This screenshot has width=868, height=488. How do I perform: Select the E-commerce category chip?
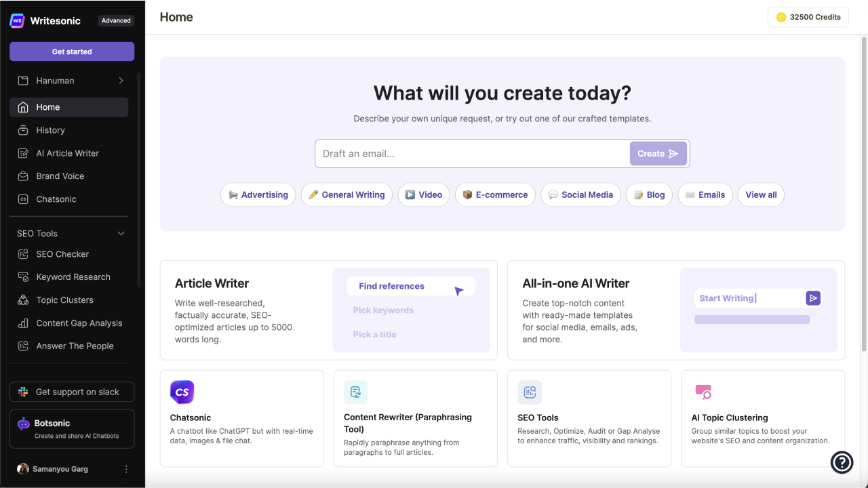(495, 195)
